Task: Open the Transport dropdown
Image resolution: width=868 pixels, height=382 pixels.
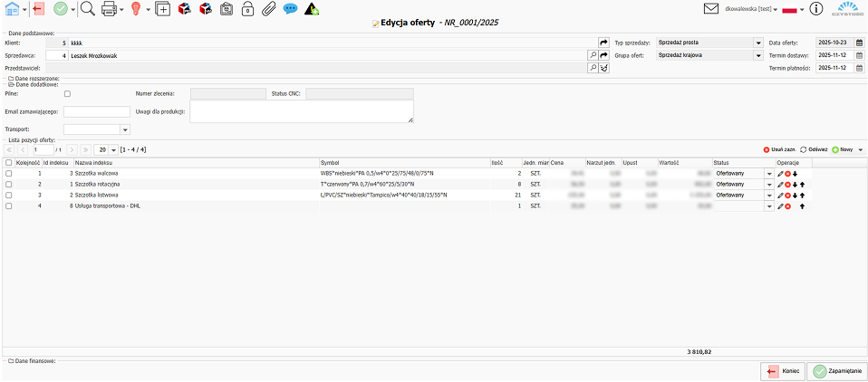Action: (125, 129)
